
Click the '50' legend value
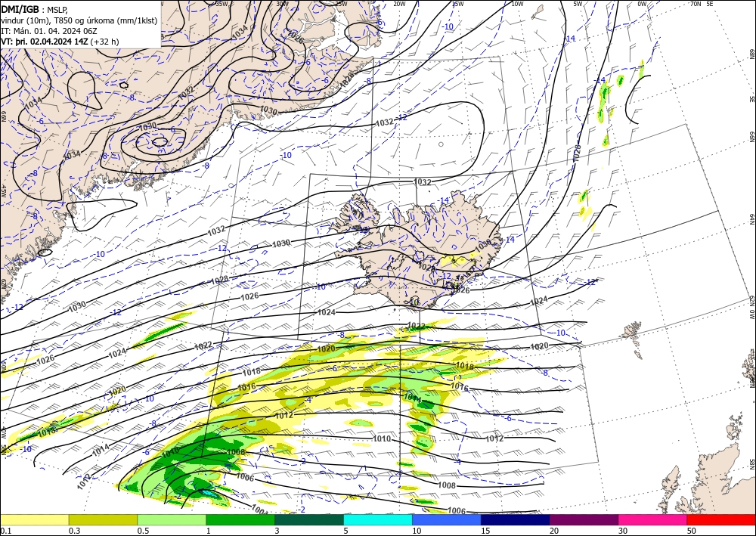tap(692, 531)
